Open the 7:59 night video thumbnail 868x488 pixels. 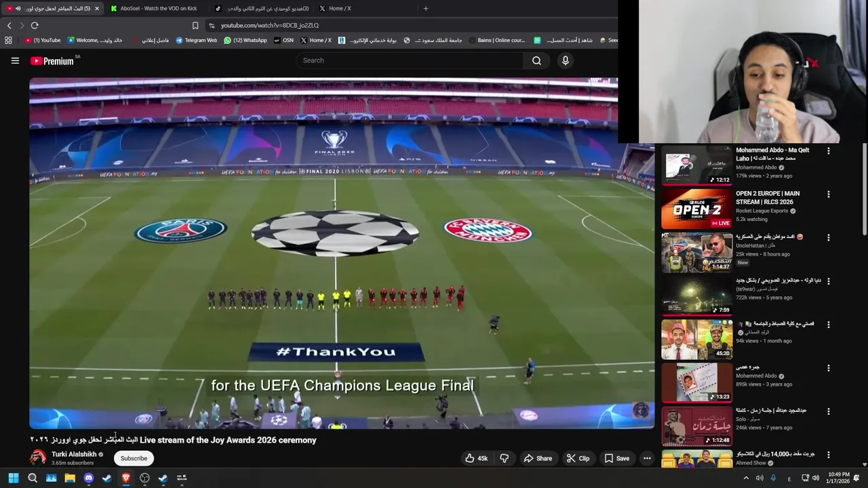(697, 296)
